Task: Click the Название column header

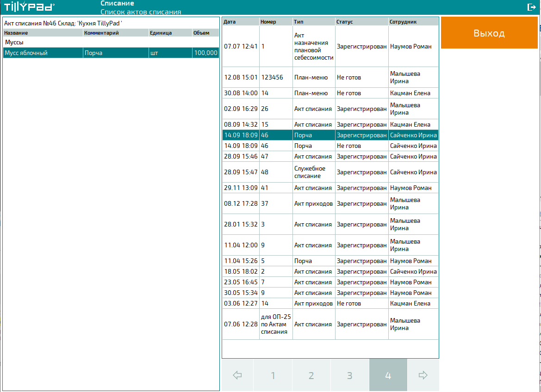Action: click(x=43, y=33)
